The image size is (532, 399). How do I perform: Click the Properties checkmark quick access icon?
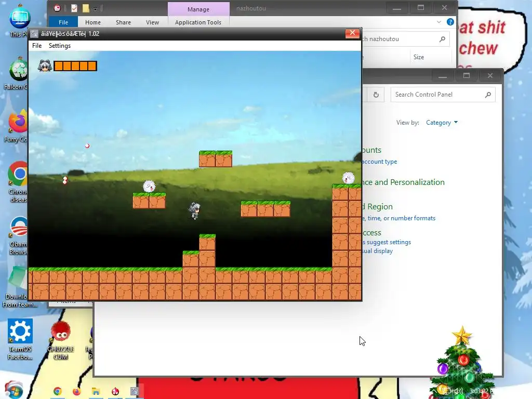(74, 8)
